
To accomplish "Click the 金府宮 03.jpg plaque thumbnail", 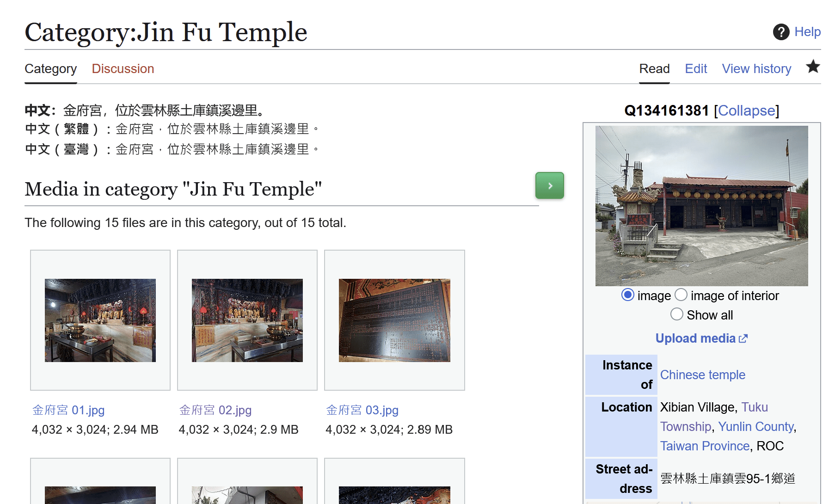I will click(394, 320).
